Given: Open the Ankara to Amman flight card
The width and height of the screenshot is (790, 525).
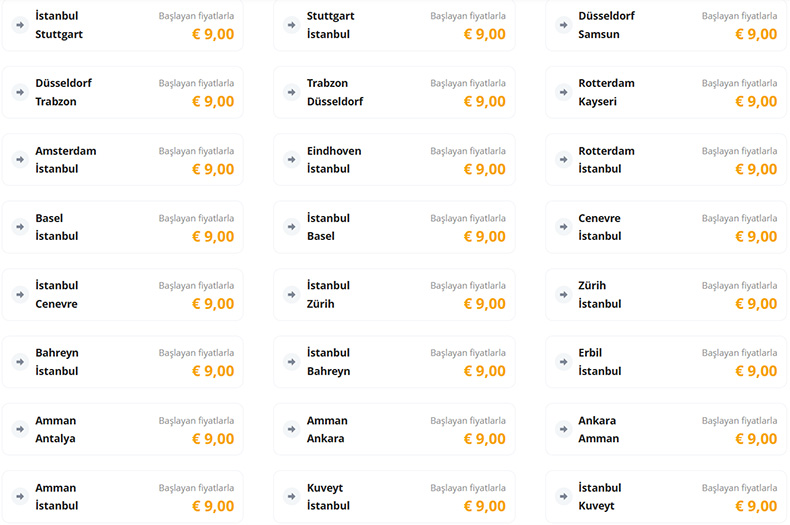Looking at the screenshot, I should (665, 430).
